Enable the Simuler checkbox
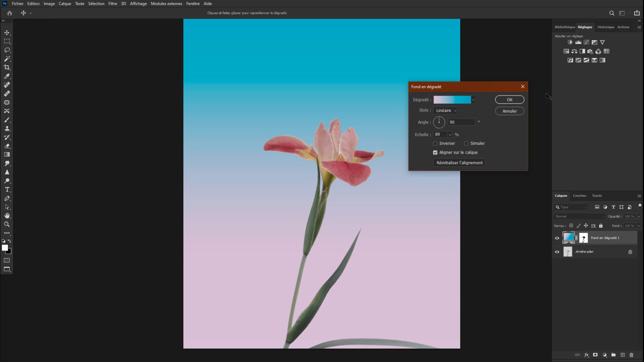644x362 pixels. coord(466,143)
